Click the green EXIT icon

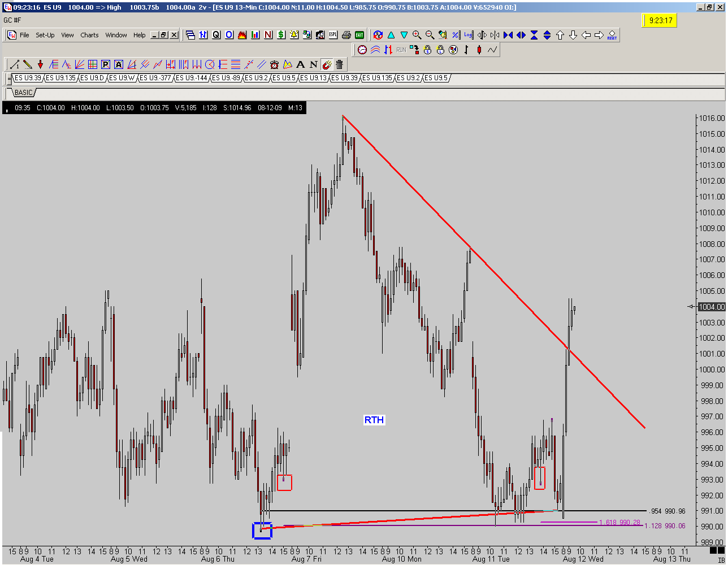point(359,35)
